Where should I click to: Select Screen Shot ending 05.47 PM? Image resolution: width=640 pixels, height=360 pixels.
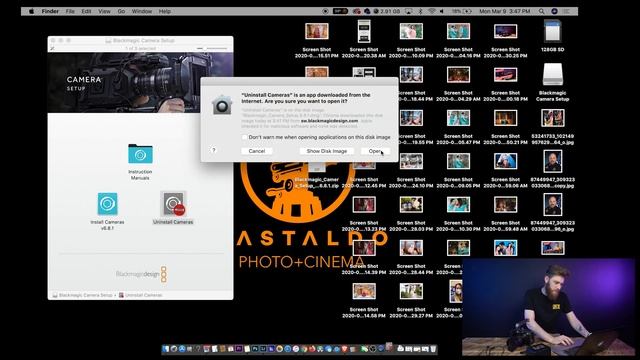pyautogui.click(x=458, y=118)
